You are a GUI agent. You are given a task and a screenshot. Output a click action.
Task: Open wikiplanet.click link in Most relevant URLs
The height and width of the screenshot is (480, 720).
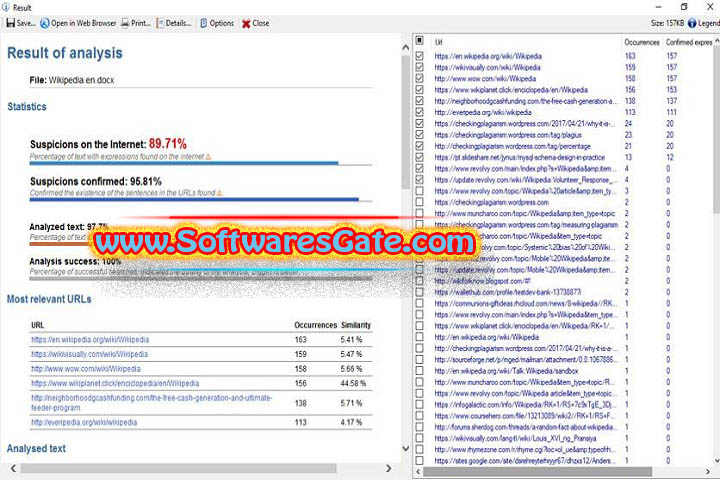coord(115,383)
